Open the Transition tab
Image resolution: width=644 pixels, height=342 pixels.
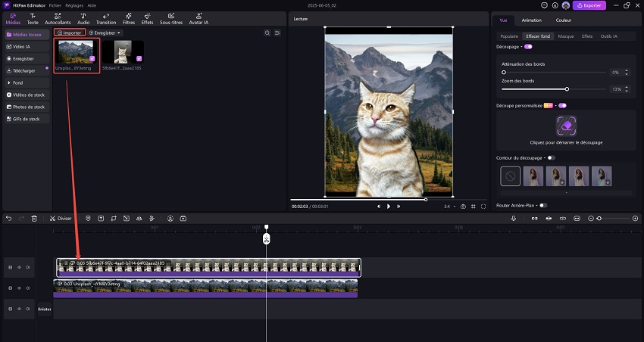click(106, 19)
